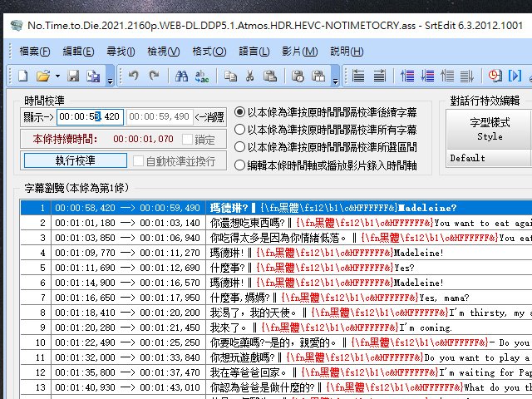Select subtitle row 4 at 00:01:09,770
The width and height of the screenshot is (532, 399).
coord(276,253)
